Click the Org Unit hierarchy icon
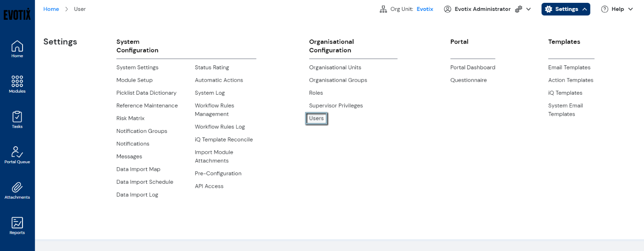 pyautogui.click(x=383, y=8)
